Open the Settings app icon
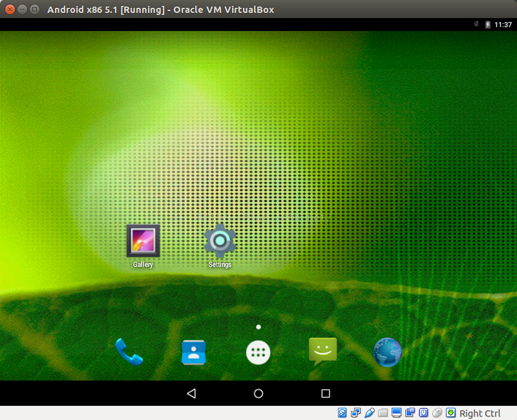Screen dimensions: 517x420 [x=220, y=240]
